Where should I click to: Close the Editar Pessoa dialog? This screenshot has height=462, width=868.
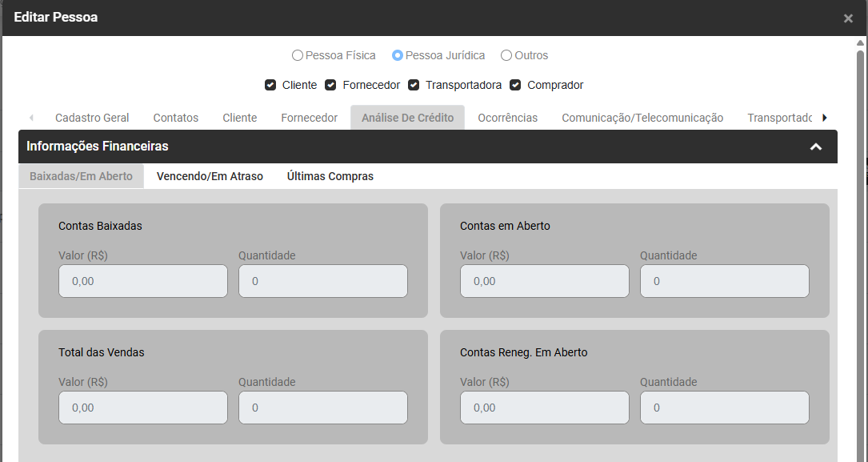click(x=847, y=18)
